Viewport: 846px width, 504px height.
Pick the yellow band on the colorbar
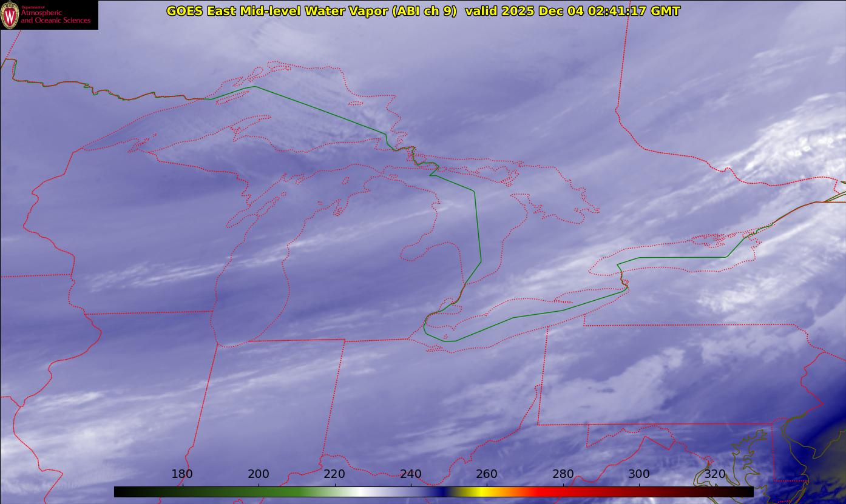click(x=481, y=492)
